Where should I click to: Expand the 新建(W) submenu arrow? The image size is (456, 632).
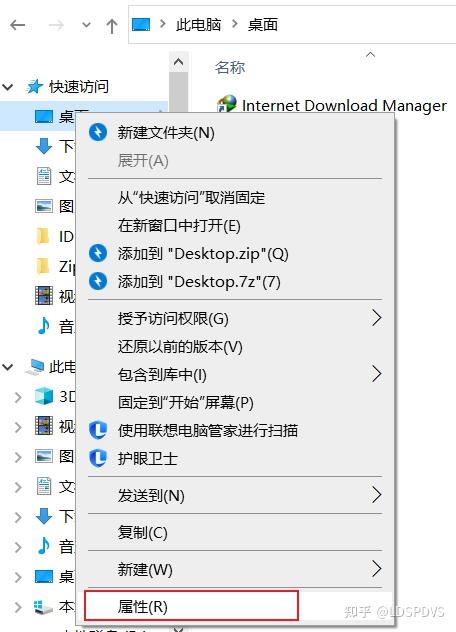click(376, 569)
